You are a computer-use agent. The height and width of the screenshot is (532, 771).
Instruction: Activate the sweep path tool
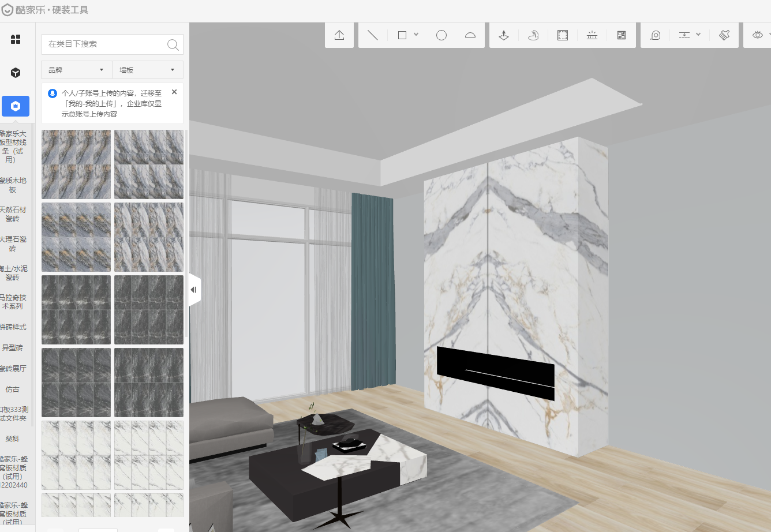pyautogui.click(x=533, y=35)
